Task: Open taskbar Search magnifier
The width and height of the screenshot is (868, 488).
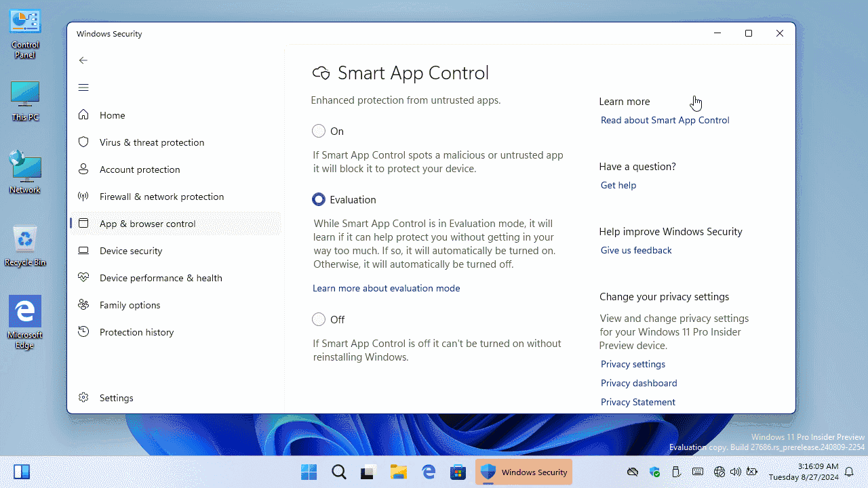Action: pos(338,472)
